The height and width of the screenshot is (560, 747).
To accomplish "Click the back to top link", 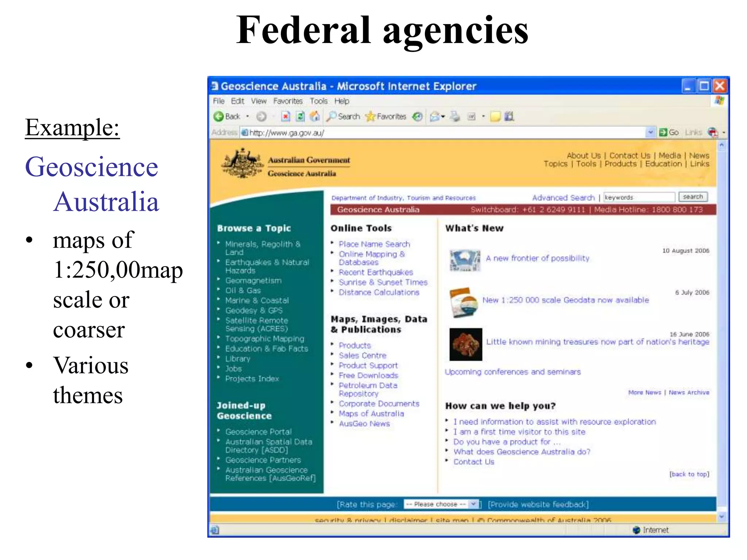I will 689,474.
